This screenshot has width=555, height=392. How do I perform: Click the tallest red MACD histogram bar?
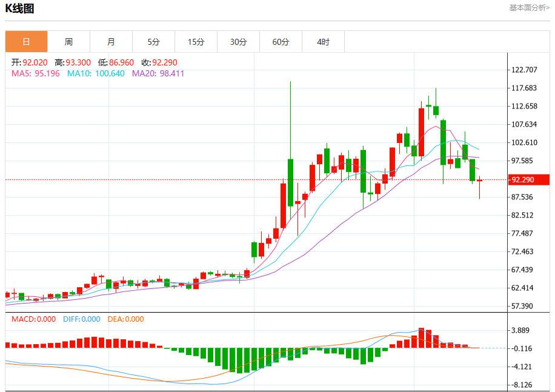[x=421, y=338]
